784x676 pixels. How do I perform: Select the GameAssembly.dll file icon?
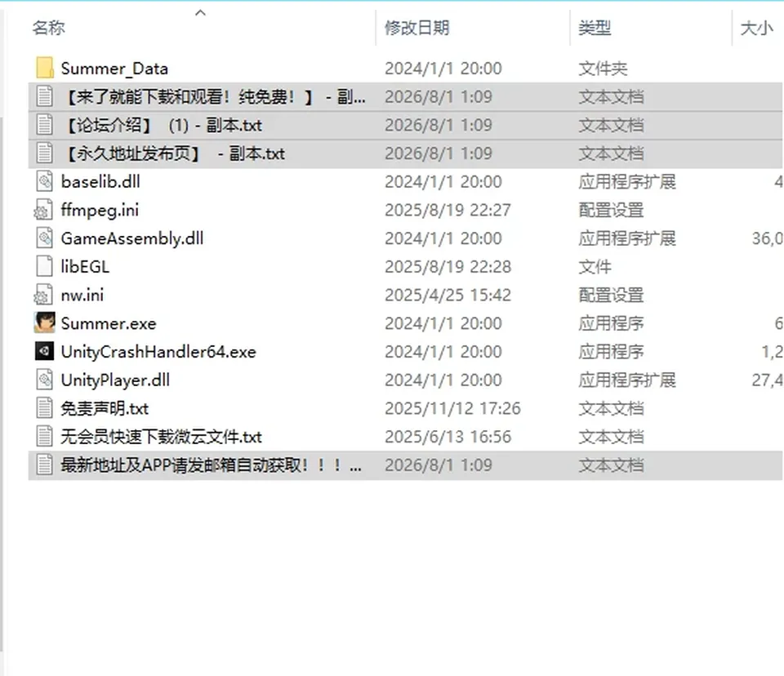pos(44,238)
